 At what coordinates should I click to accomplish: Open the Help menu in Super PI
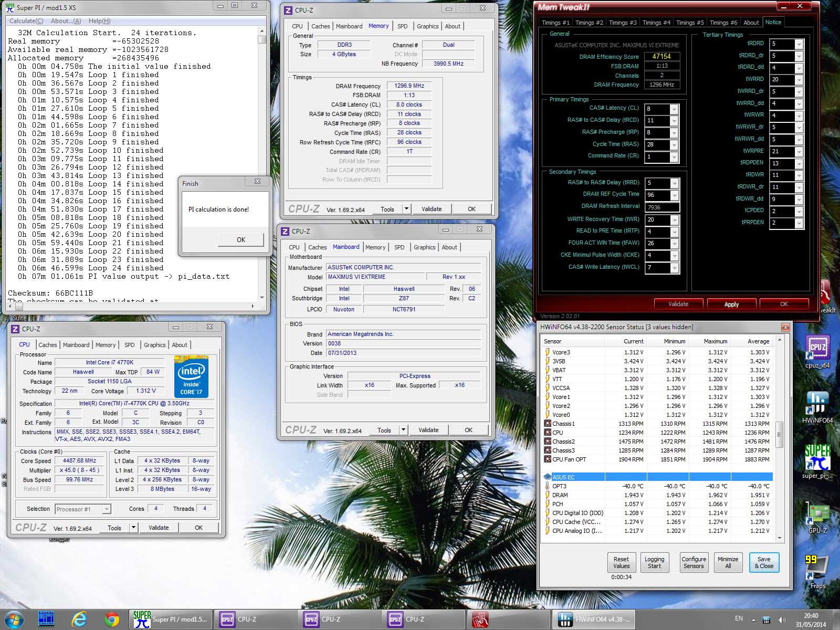tap(99, 21)
